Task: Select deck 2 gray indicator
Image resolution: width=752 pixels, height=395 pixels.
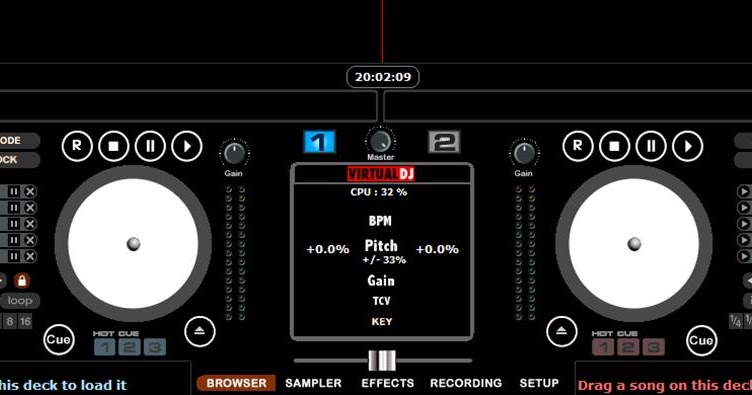Action: [444, 142]
